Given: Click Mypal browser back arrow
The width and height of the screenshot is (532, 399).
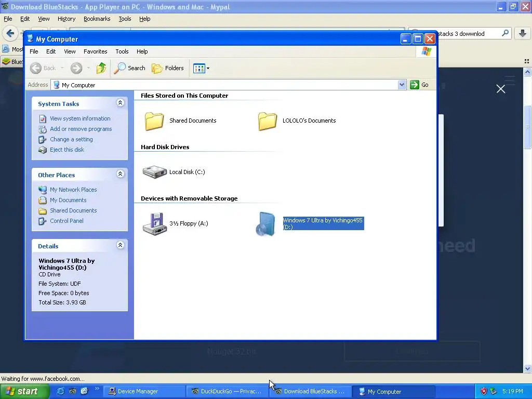Looking at the screenshot, I should pyautogui.click(x=10, y=33).
